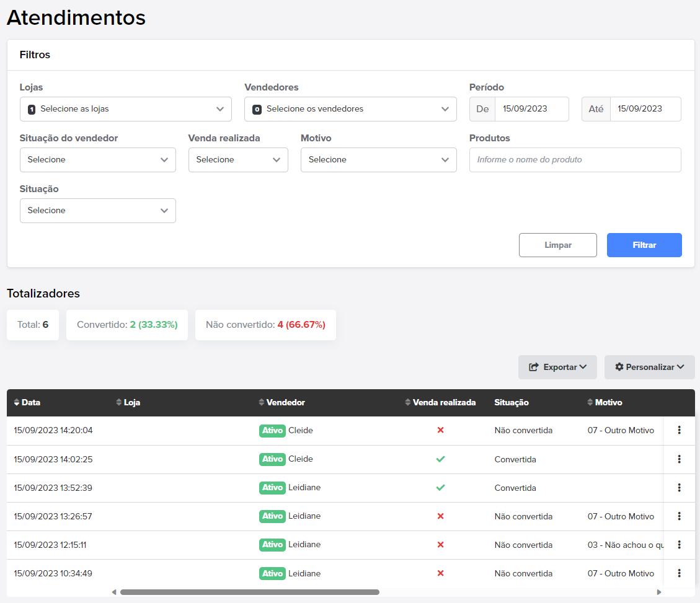
Task: Click the Atendimentos page title
Action: (76, 18)
